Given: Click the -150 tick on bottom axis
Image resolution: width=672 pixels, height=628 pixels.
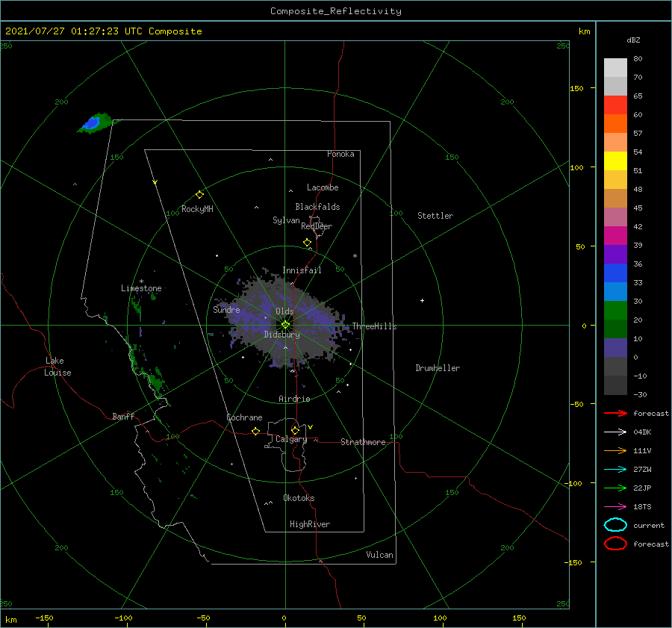Looking at the screenshot, I should coord(44,618).
